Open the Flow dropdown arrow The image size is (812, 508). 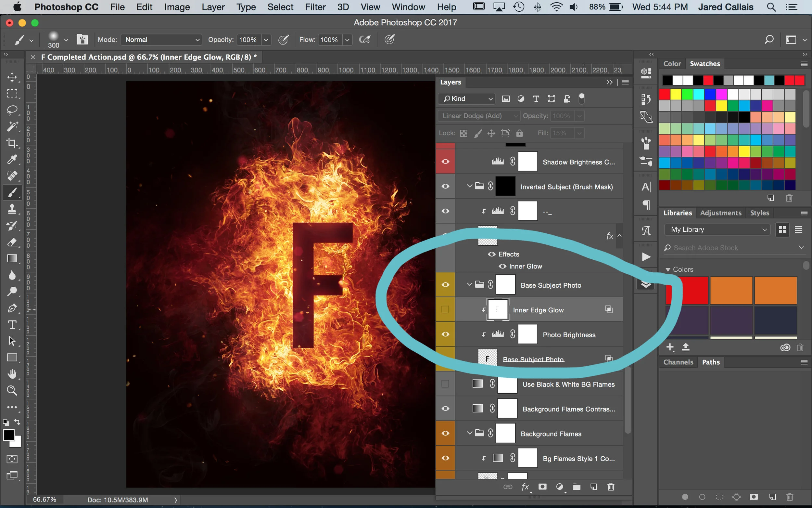point(347,40)
